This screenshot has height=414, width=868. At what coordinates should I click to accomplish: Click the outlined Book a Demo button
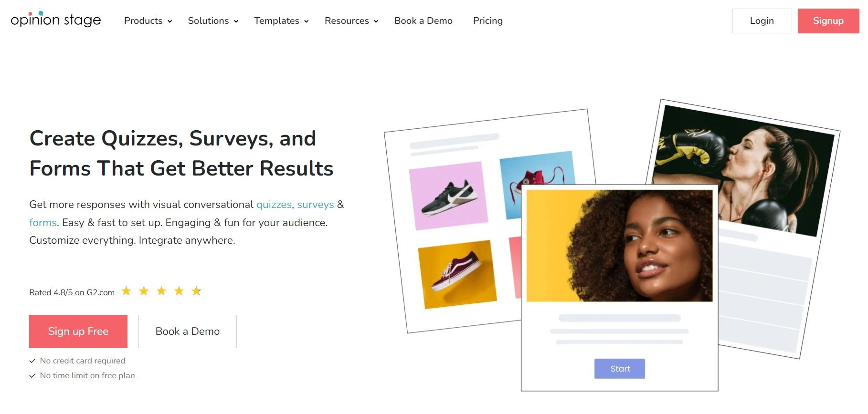coord(188,331)
